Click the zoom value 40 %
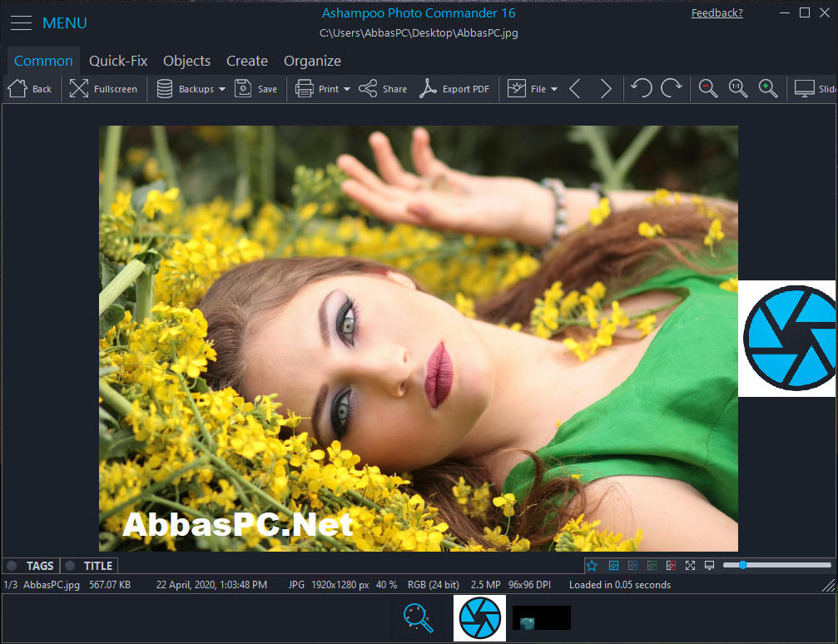 coord(386,585)
